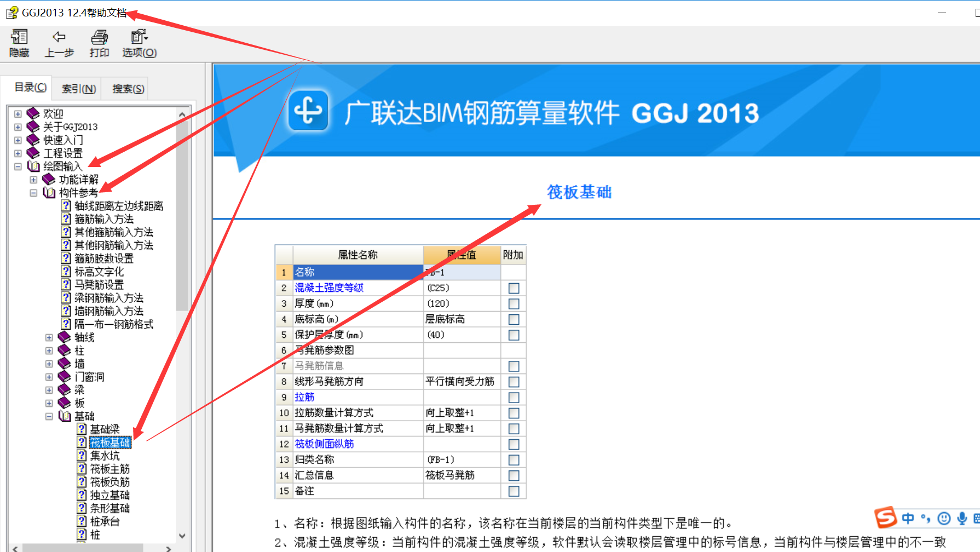Click the help page icon for 集水坑

82,455
